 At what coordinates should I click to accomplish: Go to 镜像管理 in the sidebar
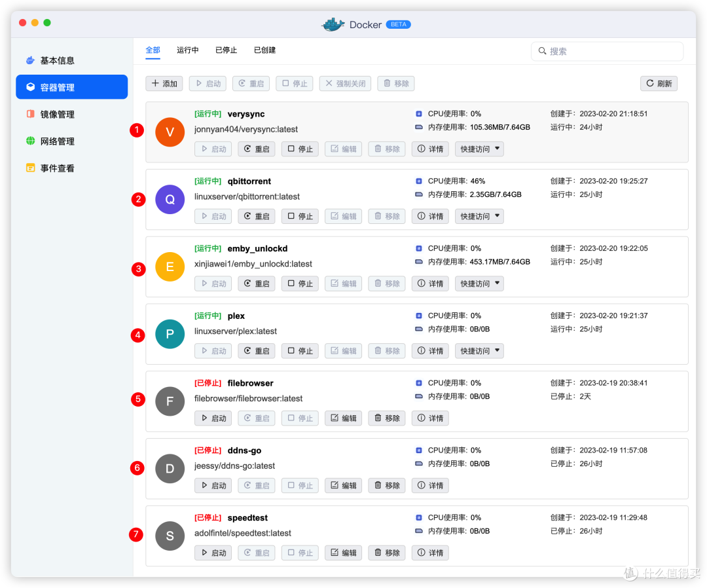tap(72, 114)
